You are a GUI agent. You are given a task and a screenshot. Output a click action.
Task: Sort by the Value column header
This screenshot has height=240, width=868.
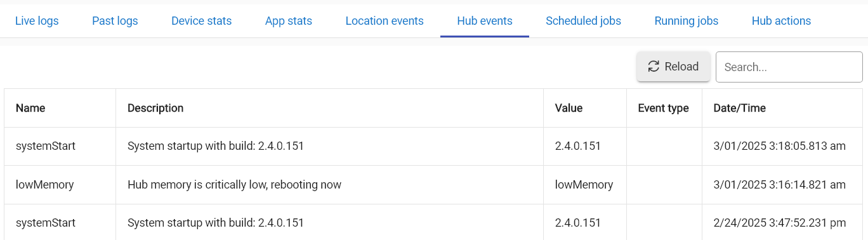[x=569, y=108]
